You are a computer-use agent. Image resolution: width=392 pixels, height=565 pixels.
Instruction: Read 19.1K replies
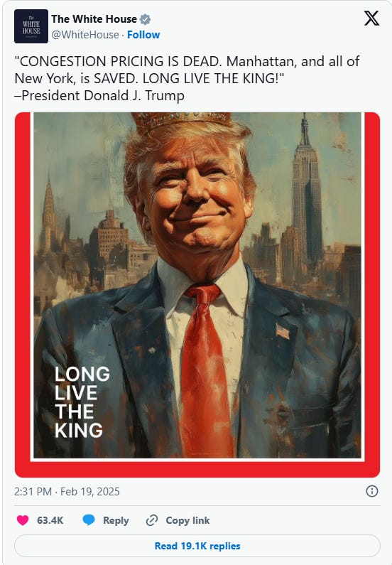coord(197,546)
